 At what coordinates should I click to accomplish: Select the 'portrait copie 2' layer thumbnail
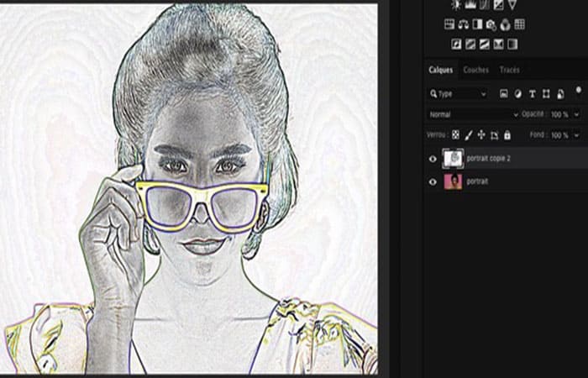click(453, 159)
